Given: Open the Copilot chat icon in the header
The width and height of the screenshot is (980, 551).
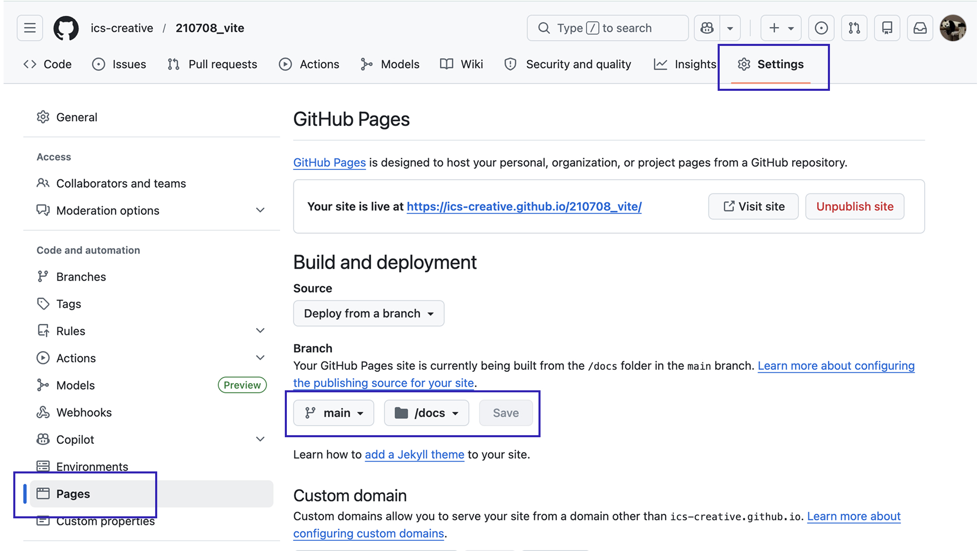Looking at the screenshot, I should pos(707,28).
